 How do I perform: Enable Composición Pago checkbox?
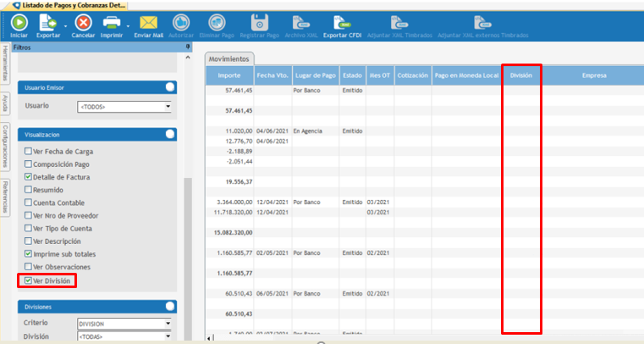(28, 164)
